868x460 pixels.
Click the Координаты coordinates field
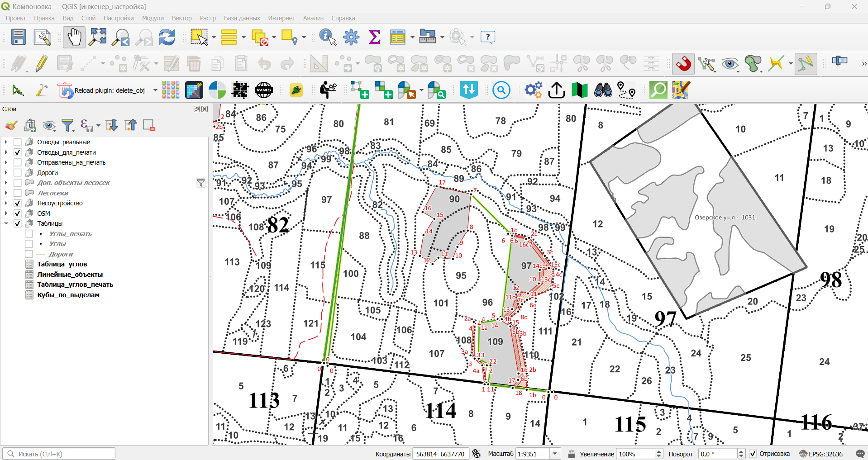pyautogui.click(x=440, y=454)
